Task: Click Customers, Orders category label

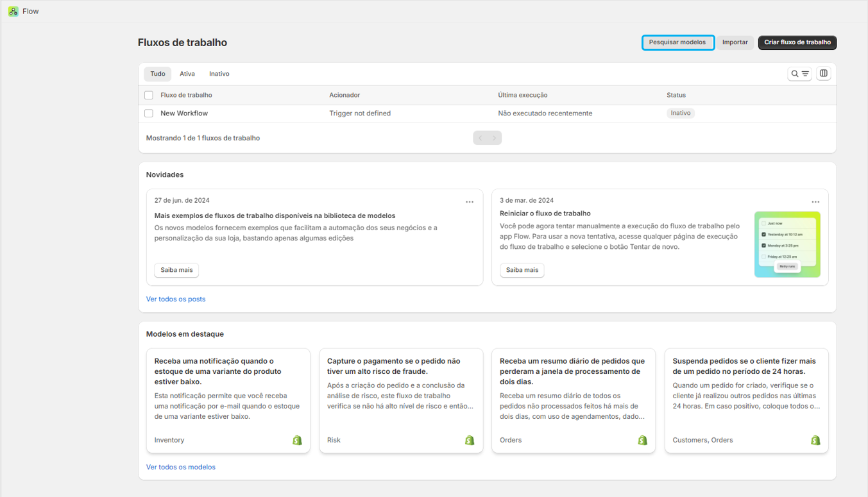Action: click(702, 440)
